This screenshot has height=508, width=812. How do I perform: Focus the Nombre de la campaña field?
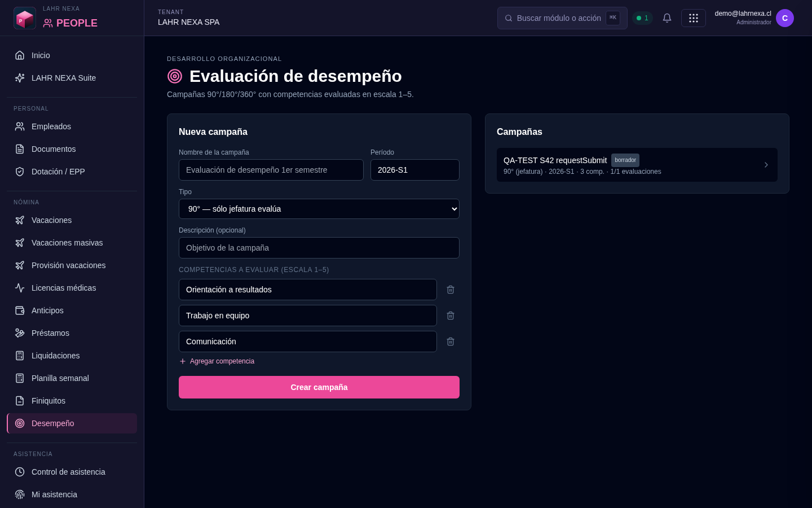pyautogui.click(x=271, y=170)
